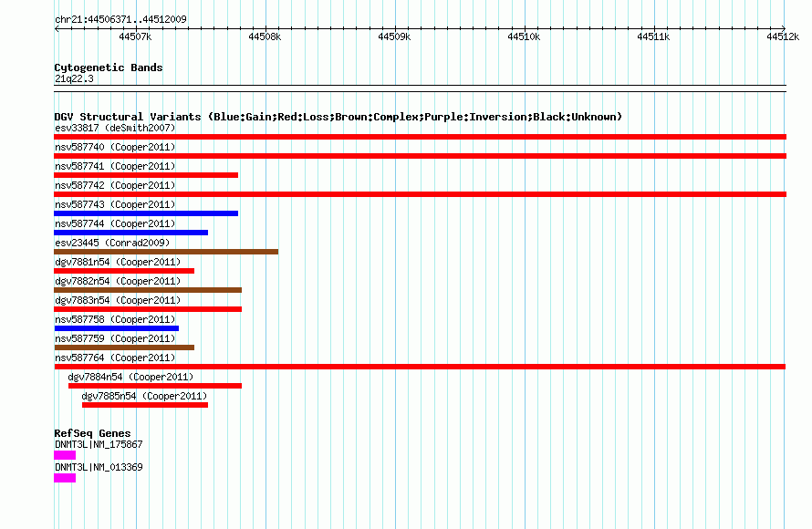812x529 pixels.
Task: Select the dgv7883n54 (Cooper2011) label
Action: coord(118,300)
